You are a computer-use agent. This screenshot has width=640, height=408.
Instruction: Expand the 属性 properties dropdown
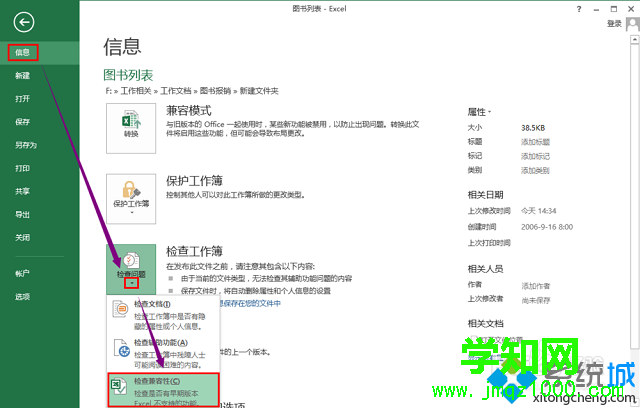(x=479, y=112)
